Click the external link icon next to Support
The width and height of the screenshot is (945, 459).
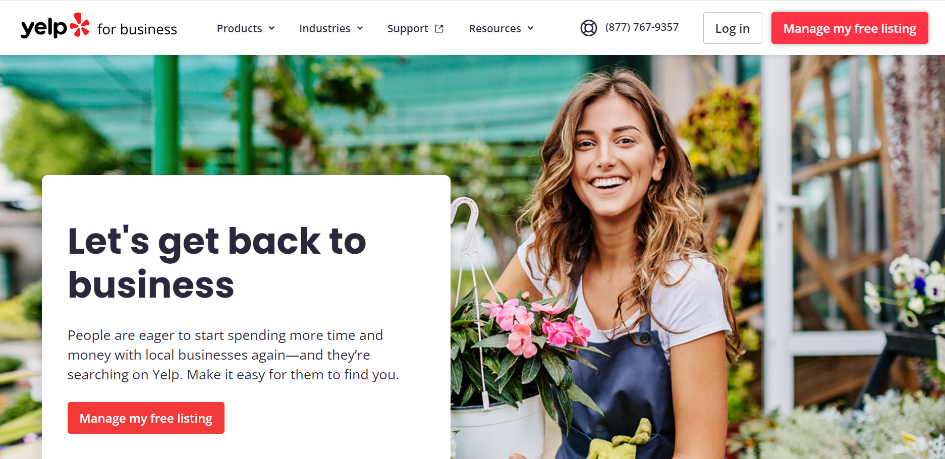coord(439,28)
